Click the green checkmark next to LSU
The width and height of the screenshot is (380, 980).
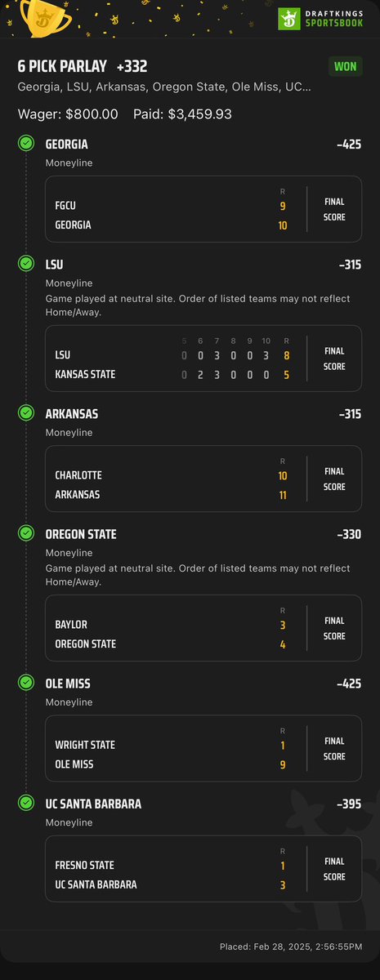click(26, 265)
